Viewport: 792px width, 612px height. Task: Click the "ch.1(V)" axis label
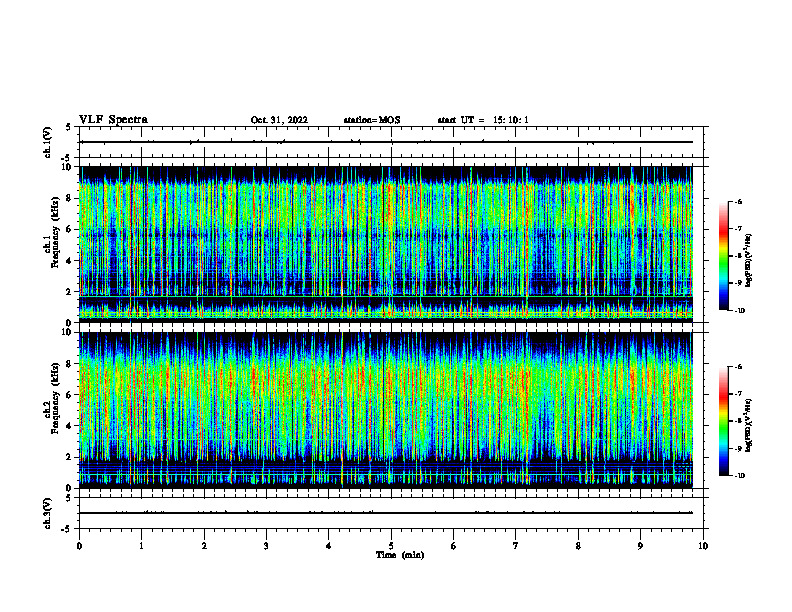click(47, 142)
